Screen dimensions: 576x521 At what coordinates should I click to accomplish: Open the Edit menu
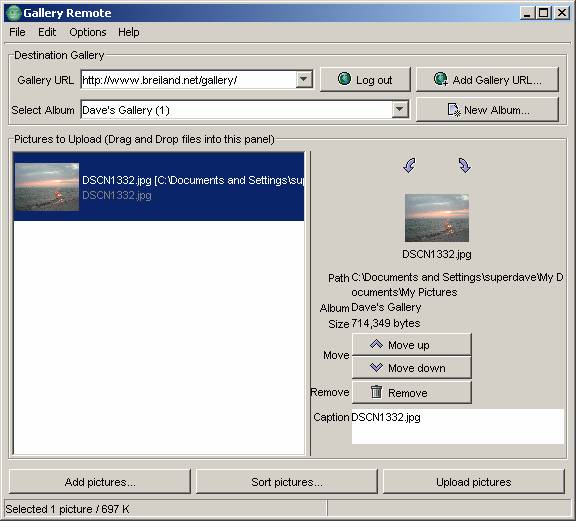click(x=47, y=32)
